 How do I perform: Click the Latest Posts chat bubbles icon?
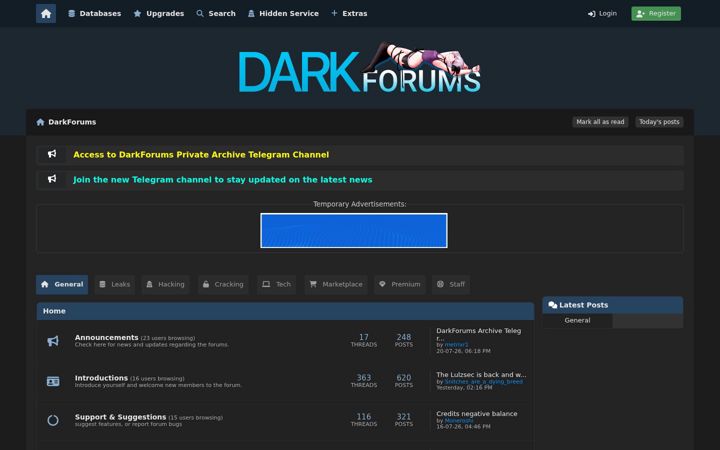[x=553, y=305]
